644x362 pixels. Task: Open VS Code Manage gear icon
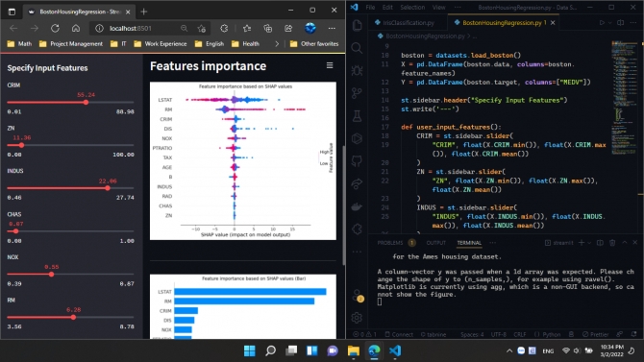(357, 317)
